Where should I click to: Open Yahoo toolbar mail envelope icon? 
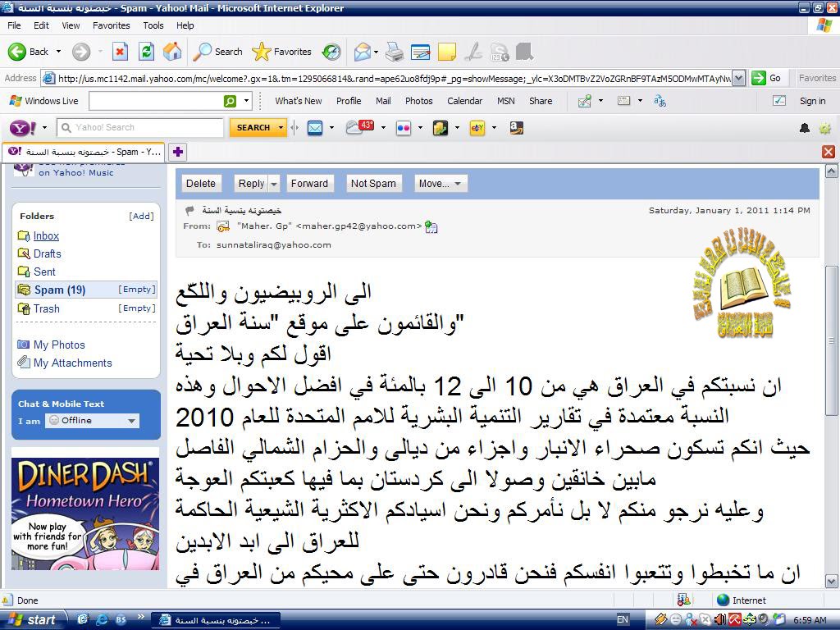pos(315,127)
